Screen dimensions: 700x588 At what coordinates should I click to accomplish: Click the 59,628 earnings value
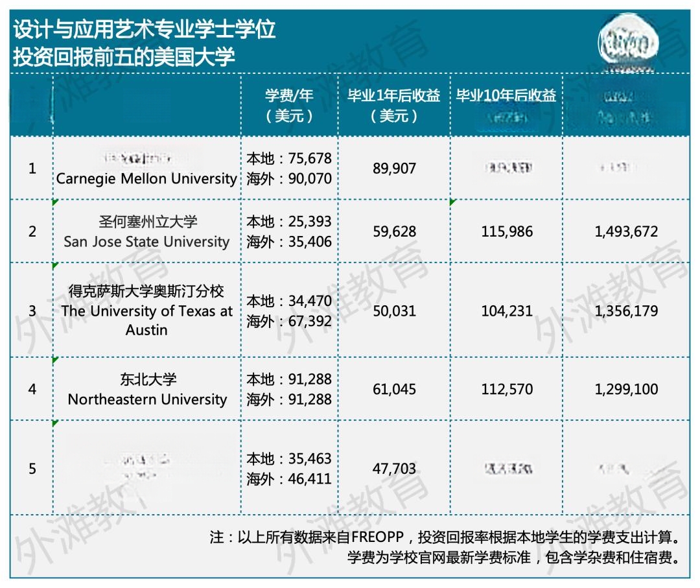tap(394, 231)
